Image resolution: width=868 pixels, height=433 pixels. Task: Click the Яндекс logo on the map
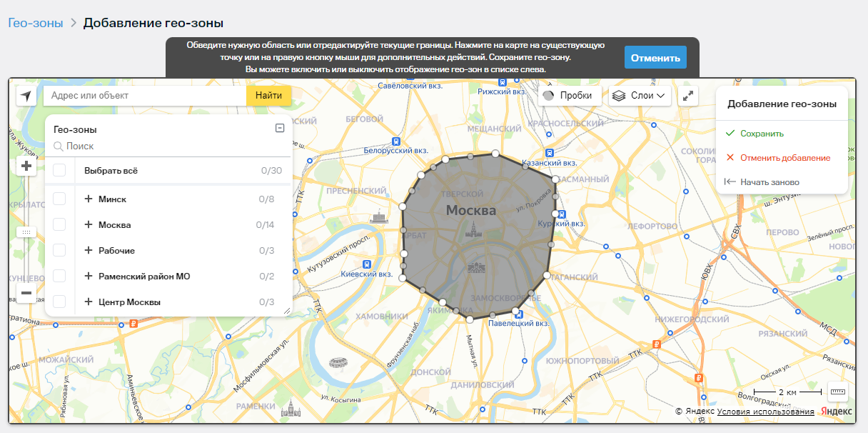click(837, 412)
